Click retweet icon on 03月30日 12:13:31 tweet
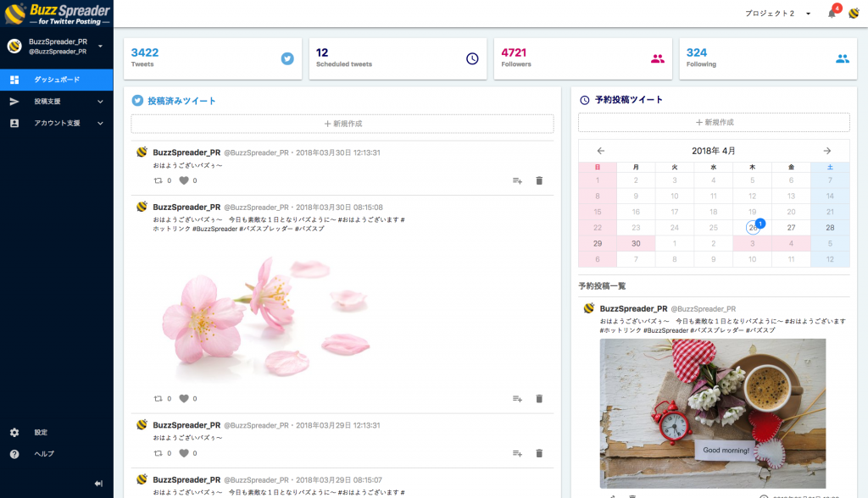 tap(159, 180)
